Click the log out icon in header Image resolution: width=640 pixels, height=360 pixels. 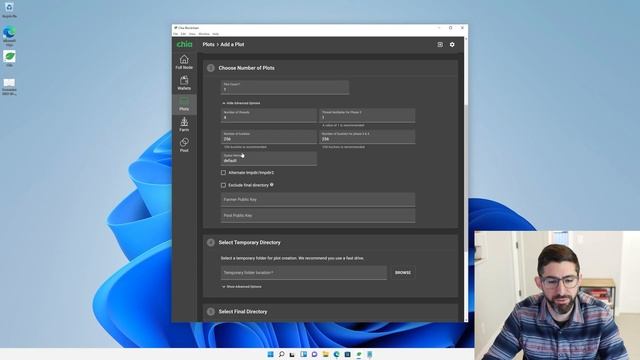[440, 44]
